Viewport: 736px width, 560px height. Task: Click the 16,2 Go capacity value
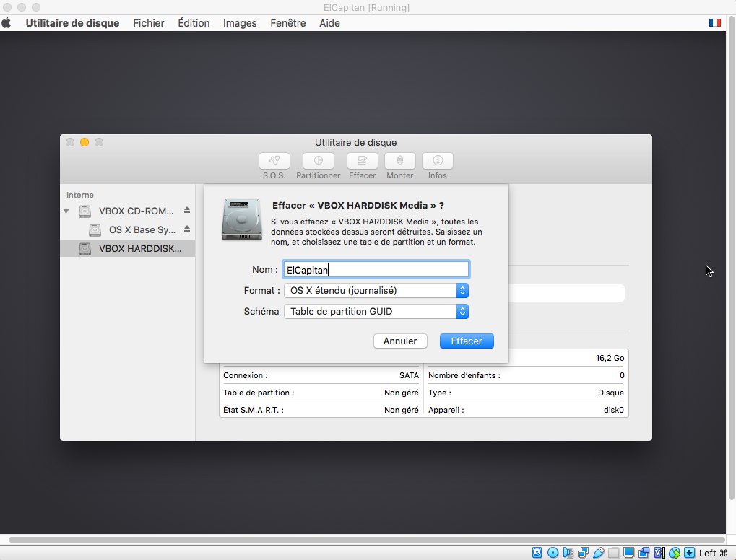point(610,358)
